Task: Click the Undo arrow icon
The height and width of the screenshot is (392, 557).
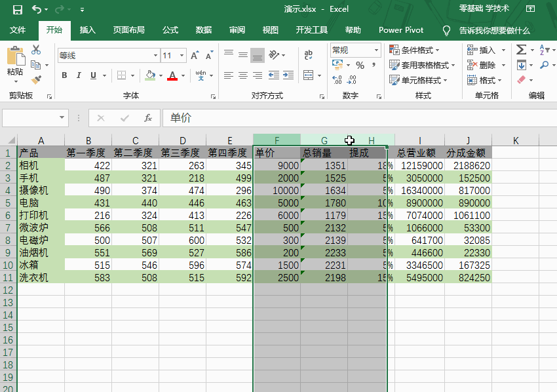Action: (37, 9)
